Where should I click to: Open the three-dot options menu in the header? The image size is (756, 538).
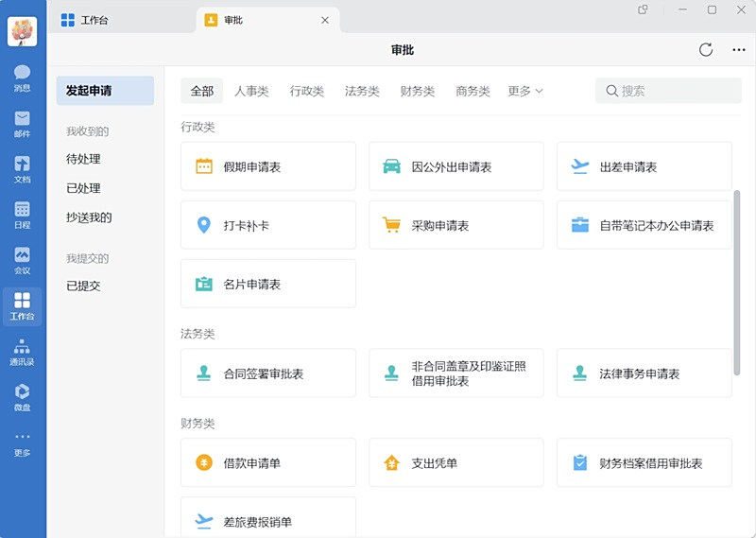click(739, 50)
